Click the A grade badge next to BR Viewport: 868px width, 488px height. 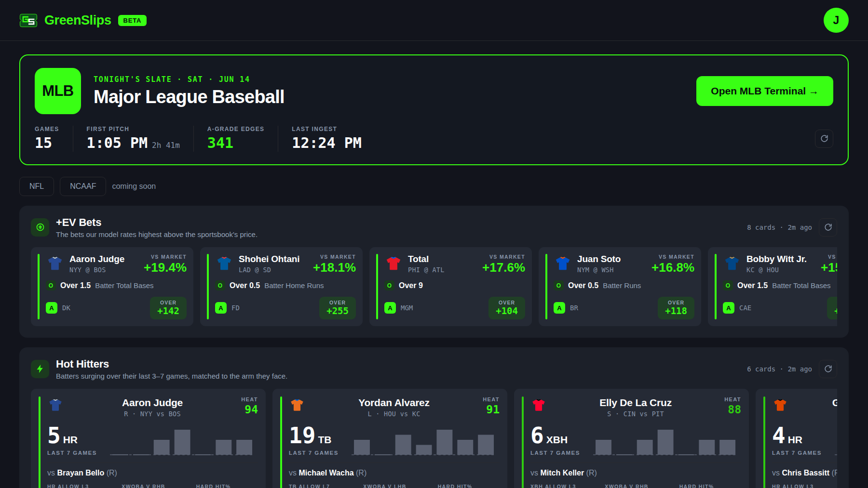click(x=559, y=308)
